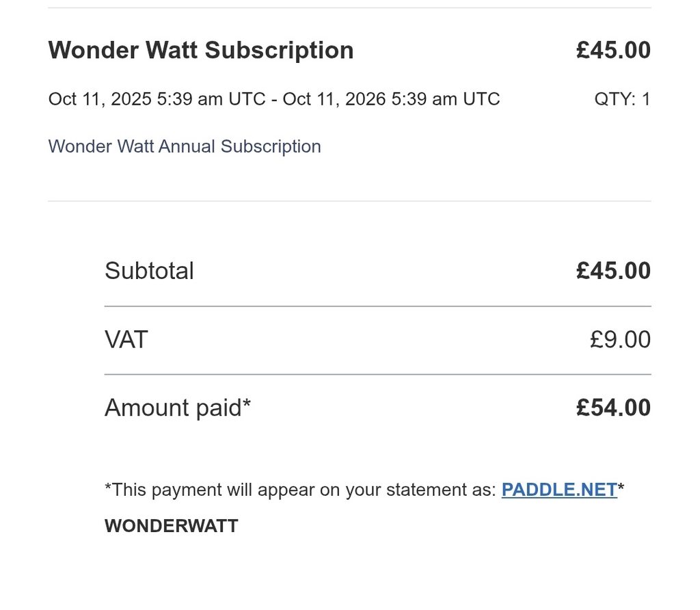This screenshot has height=610, width=700.
Task: Open the PADDLE.NET link
Action: pos(558,490)
